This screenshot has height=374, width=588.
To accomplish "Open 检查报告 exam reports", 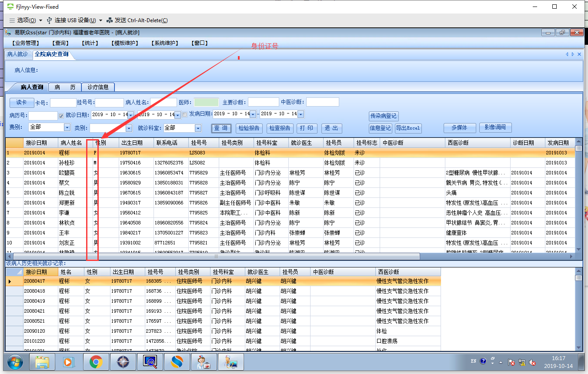I will 280,128.
